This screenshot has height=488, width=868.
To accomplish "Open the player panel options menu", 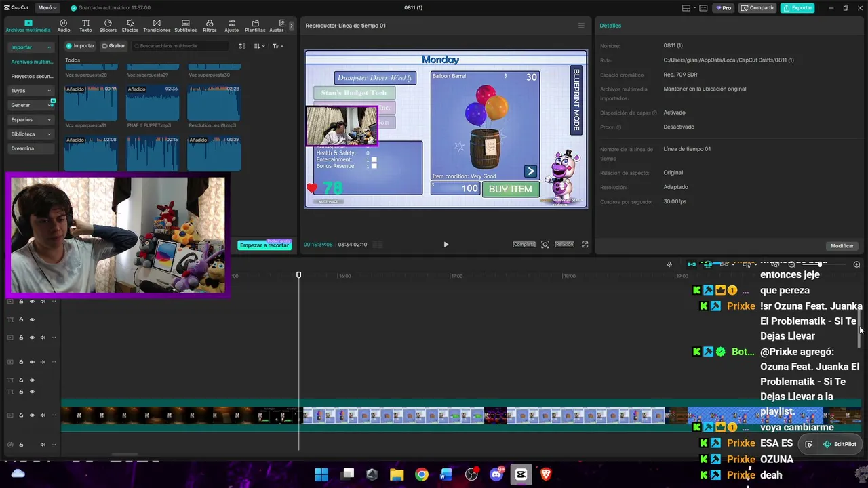I will click(581, 26).
